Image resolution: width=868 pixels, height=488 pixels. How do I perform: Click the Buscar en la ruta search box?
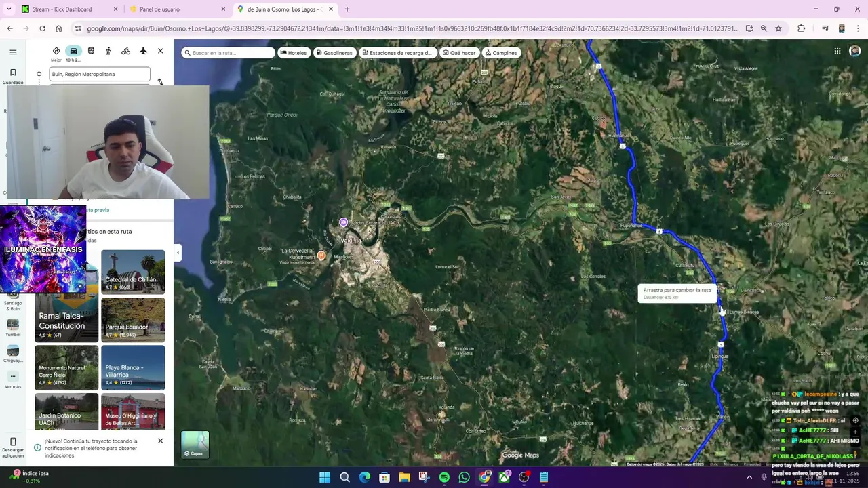(228, 52)
